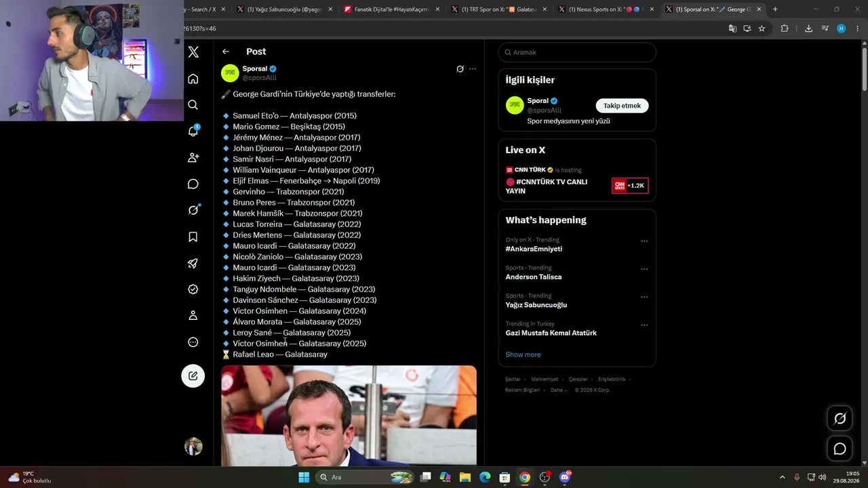Screen dimensions: 868x488
Task: Open the X home logo
Action: 193,52
